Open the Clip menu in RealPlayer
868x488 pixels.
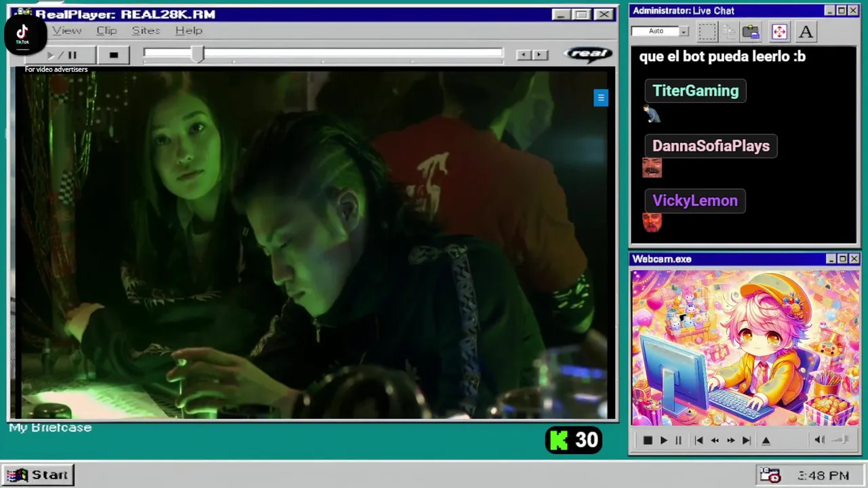106,30
